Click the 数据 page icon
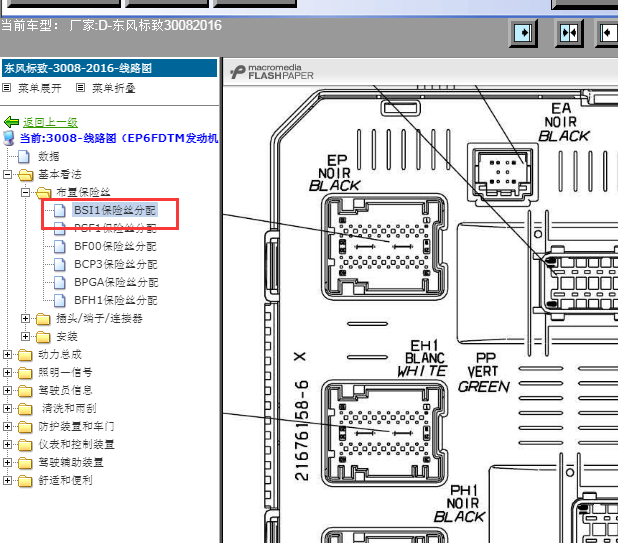This screenshot has height=543, width=618. (24, 156)
